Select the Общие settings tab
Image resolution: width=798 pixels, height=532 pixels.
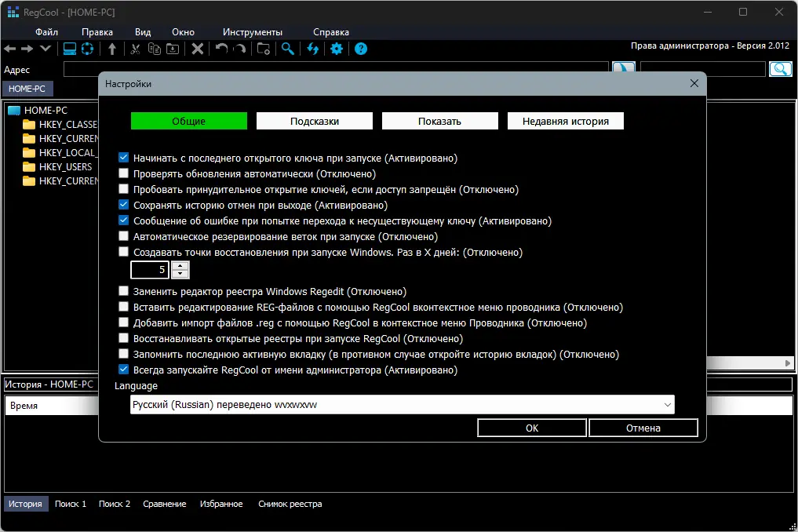189,121
